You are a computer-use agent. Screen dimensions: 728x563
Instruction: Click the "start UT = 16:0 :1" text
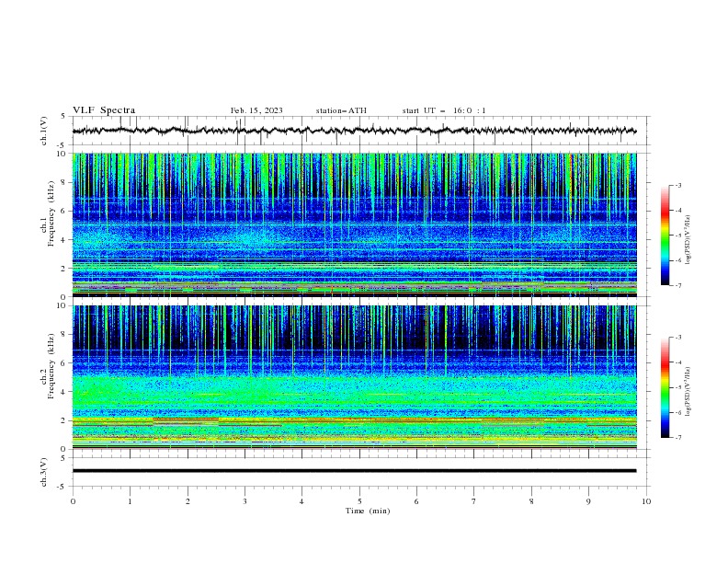pos(444,110)
